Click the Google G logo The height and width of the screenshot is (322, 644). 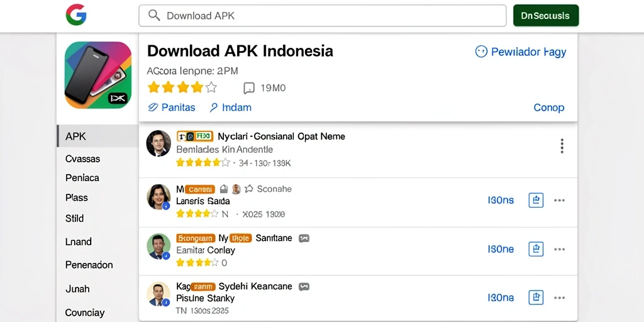tap(76, 15)
